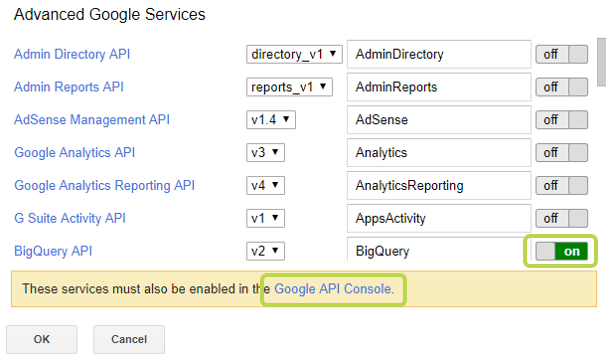Open the v1.4 AdSense version dropdown

271,120
